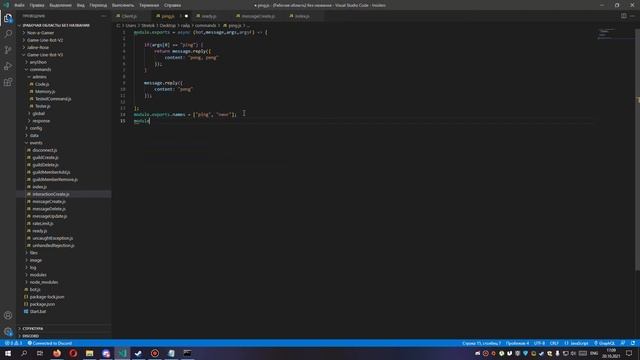
Task: Open the Windows action center icon
Action: click(629, 353)
